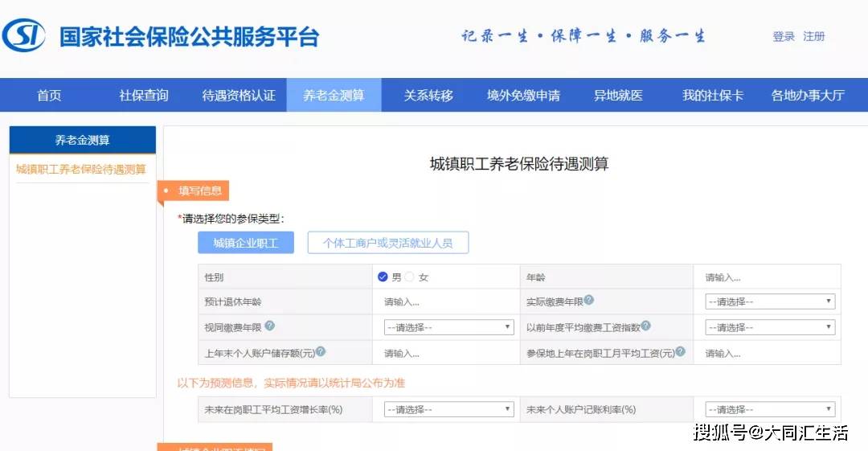868x451 pixels.
Task: Open 我的社保卡 navigation item
Action: click(713, 96)
